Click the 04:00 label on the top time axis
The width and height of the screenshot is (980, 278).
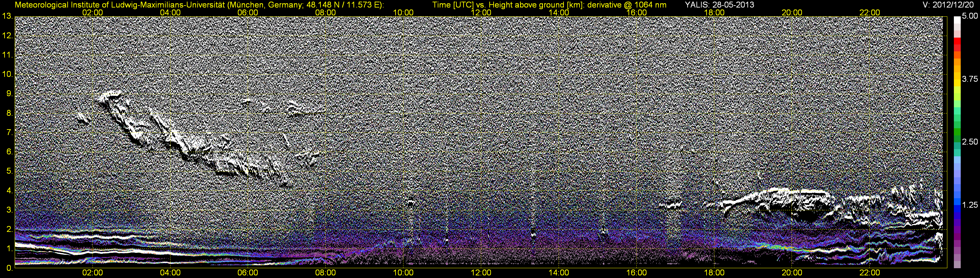[x=170, y=12]
